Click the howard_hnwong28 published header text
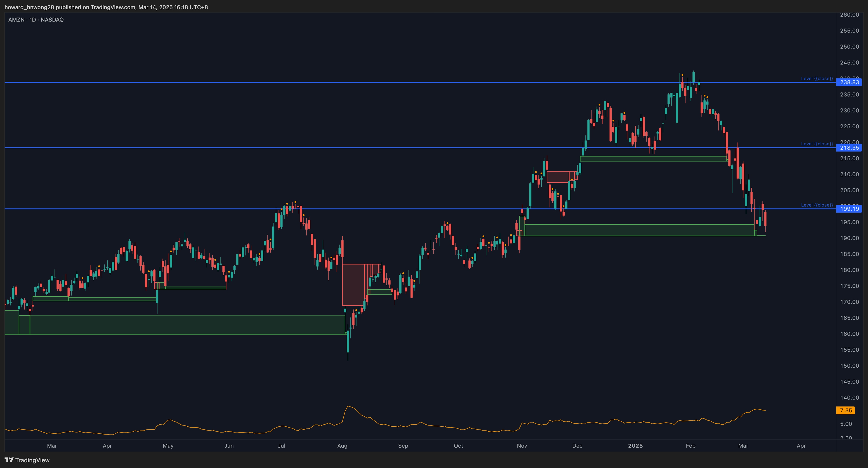 pyautogui.click(x=106, y=7)
